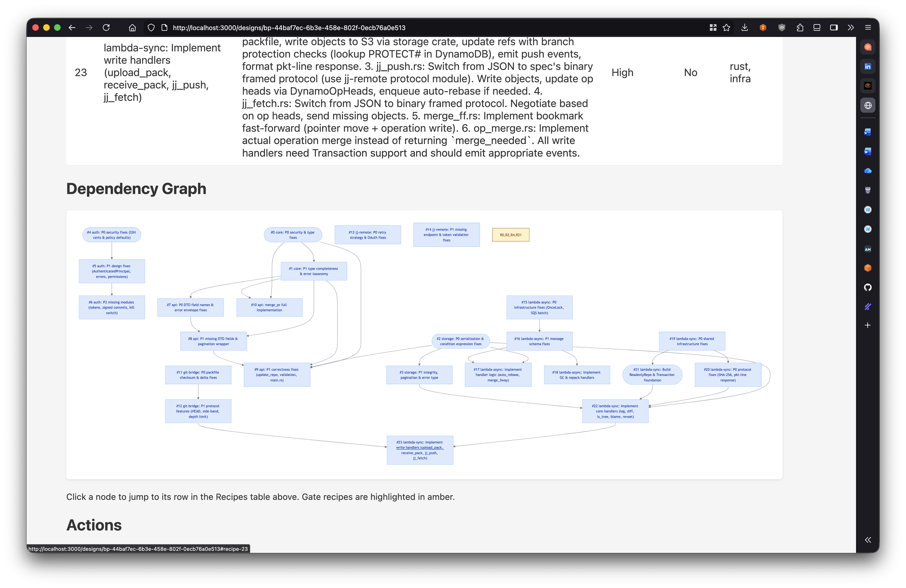906x588 pixels.
Task: Open the lower round W sidebar icon
Action: pyautogui.click(x=868, y=229)
